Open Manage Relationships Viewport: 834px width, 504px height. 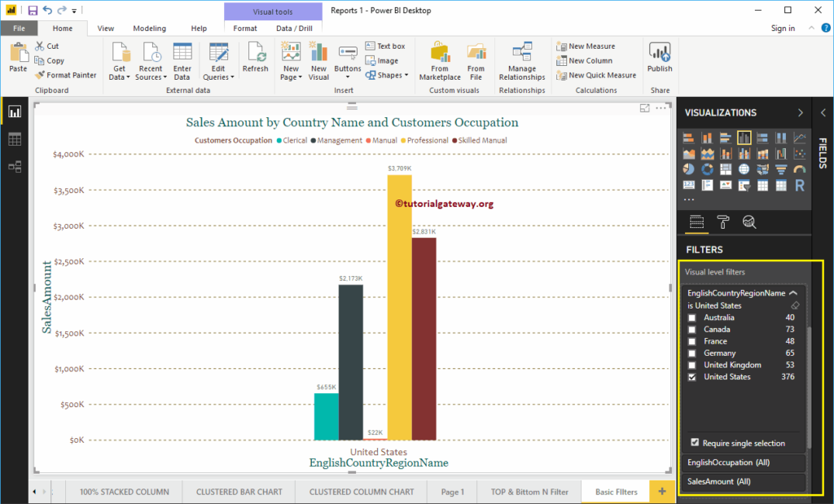tap(522, 61)
